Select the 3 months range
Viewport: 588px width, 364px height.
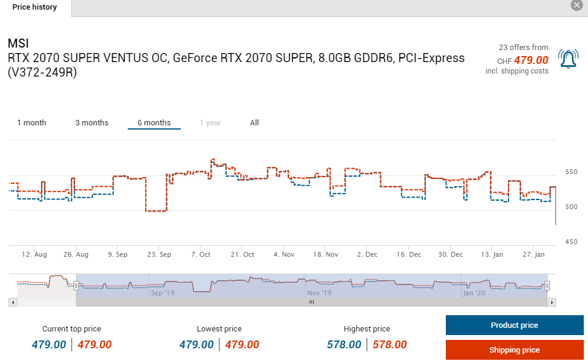tap(92, 123)
